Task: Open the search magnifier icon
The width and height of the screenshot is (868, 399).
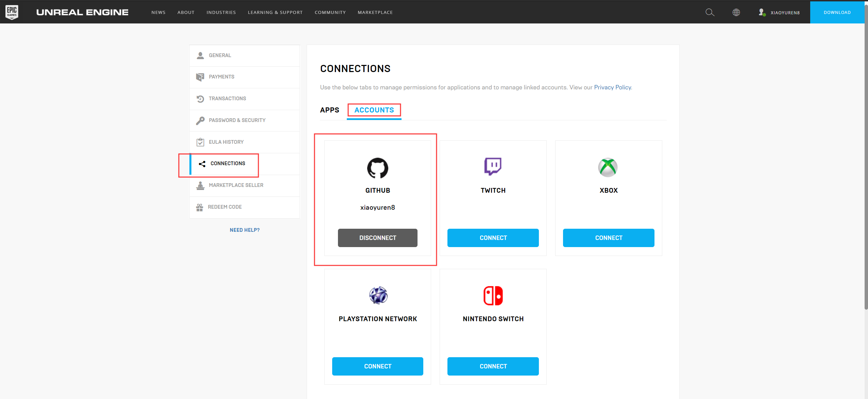Action: pyautogui.click(x=710, y=13)
